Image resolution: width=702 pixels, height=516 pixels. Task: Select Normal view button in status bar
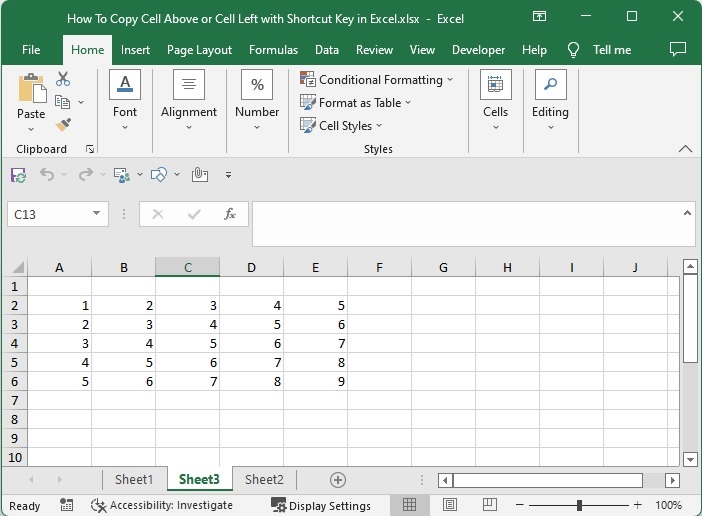pyautogui.click(x=409, y=505)
